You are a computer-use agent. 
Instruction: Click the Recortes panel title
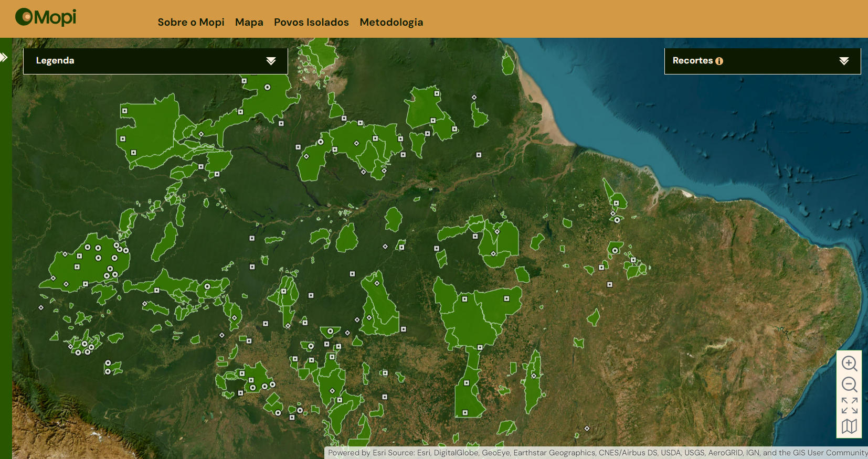(x=693, y=60)
